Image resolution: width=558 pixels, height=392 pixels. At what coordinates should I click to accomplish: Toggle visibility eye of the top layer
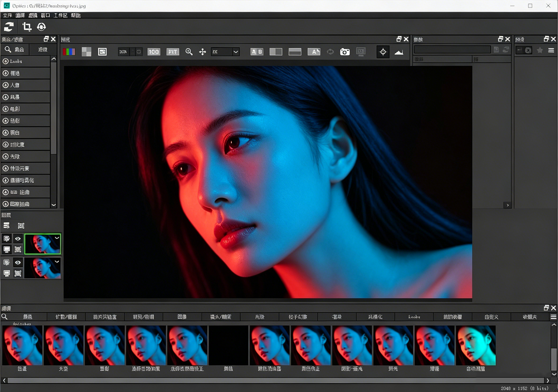(x=18, y=238)
